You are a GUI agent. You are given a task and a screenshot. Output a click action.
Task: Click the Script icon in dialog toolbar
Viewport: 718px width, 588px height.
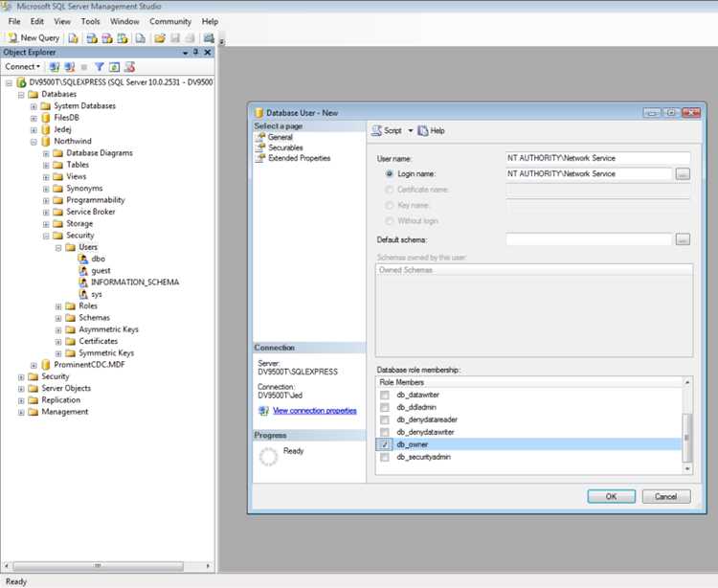pyautogui.click(x=376, y=131)
